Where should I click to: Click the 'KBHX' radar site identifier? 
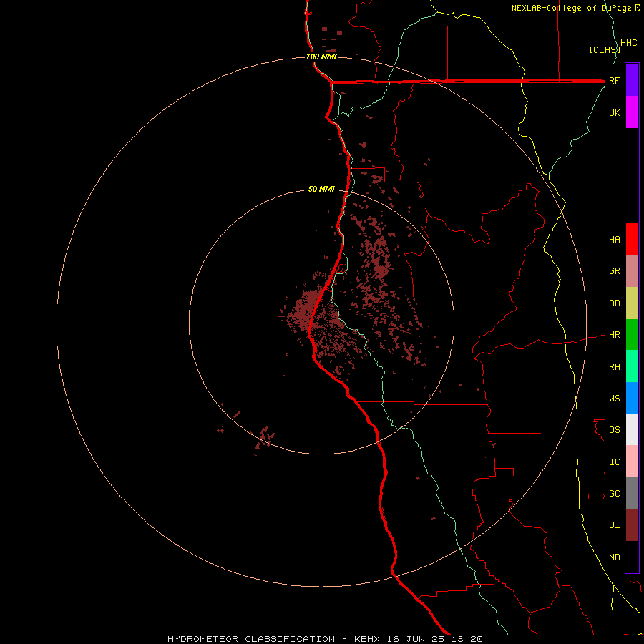[x=367, y=639]
